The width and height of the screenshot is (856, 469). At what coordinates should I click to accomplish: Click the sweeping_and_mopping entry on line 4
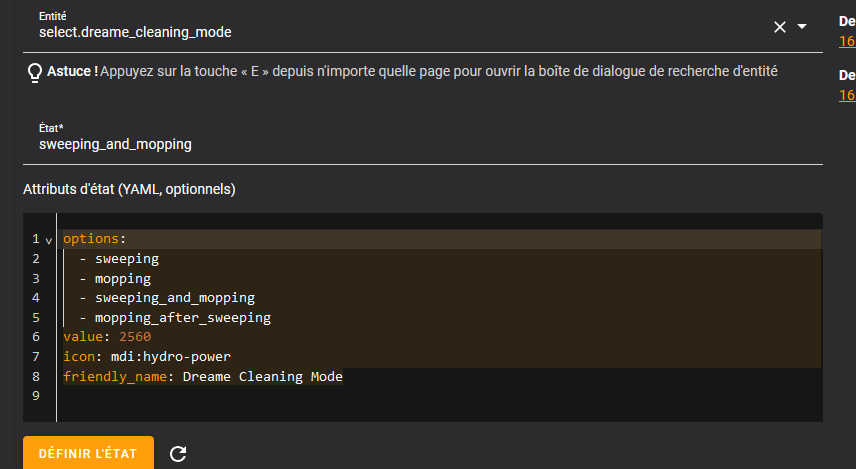click(x=174, y=298)
